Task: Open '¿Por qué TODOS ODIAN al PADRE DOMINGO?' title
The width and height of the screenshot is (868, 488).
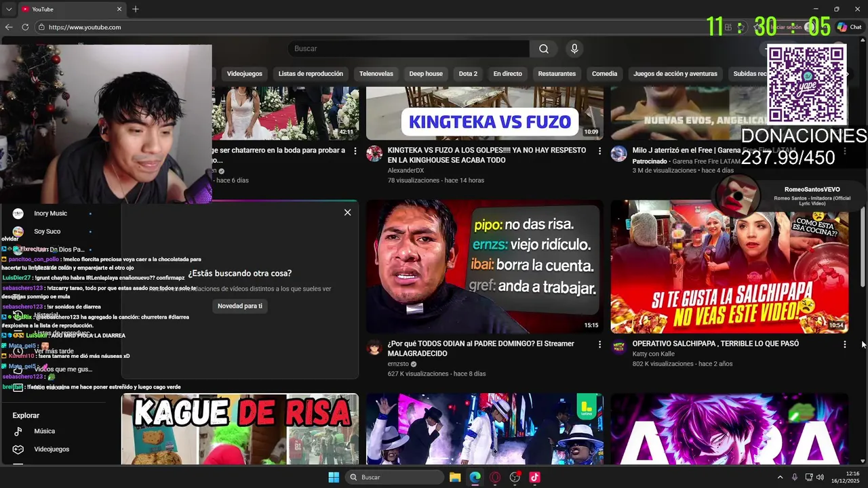Action: [x=481, y=348]
